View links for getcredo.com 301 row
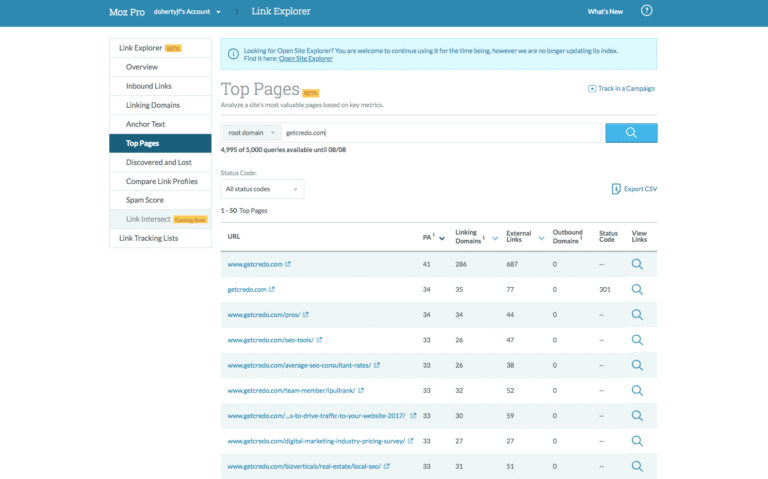This screenshot has height=479, width=768. tap(637, 289)
